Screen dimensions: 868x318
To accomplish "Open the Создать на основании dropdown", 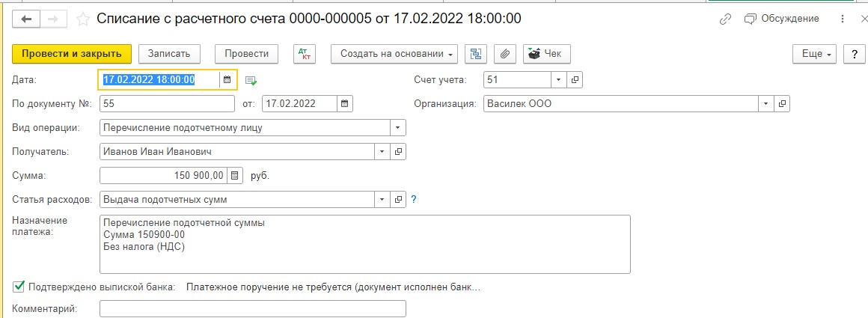I will [394, 54].
